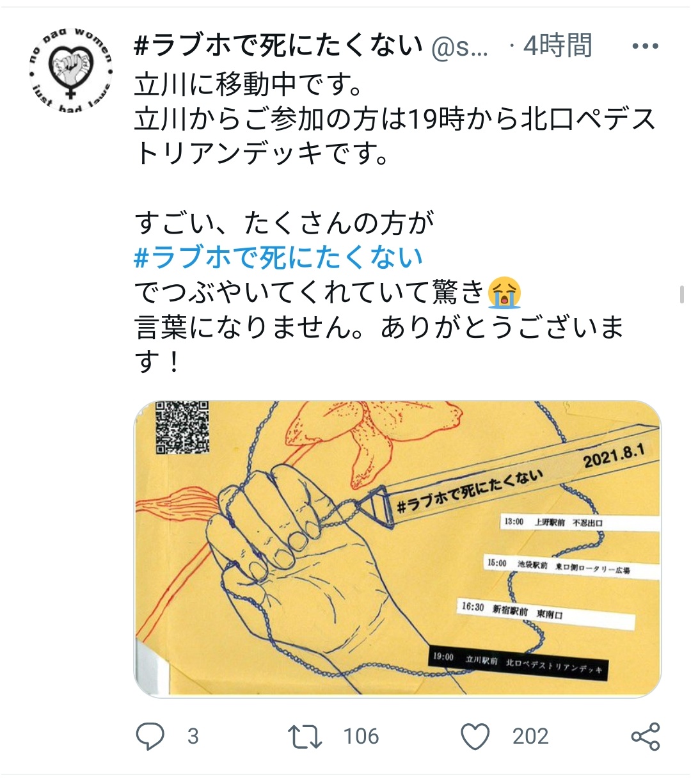Like the tweet with heart icon
This screenshot has width=691, height=784.
tap(475, 737)
